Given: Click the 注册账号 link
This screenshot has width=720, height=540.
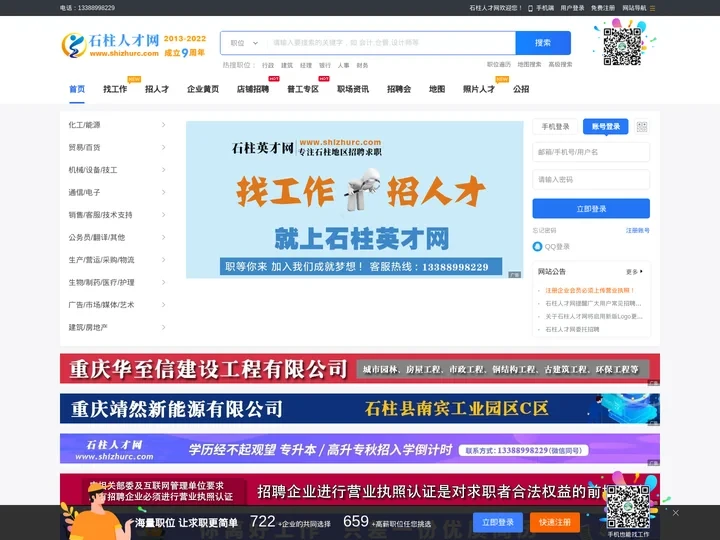Looking at the screenshot, I should 638,231.
